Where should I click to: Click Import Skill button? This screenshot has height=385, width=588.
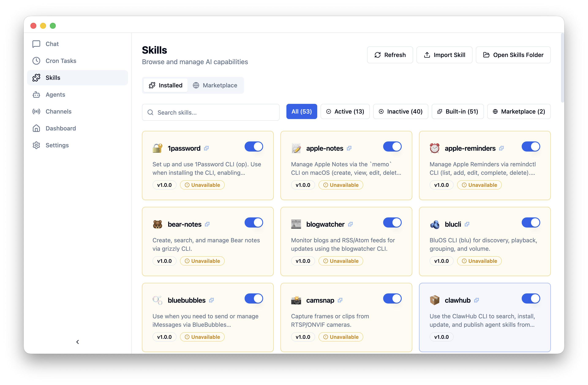click(x=444, y=55)
